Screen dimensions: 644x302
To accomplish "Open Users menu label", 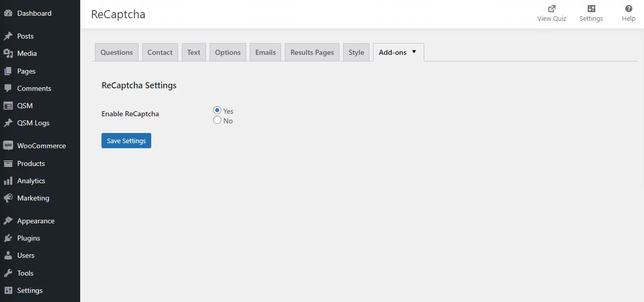I will (x=26, y=255).
